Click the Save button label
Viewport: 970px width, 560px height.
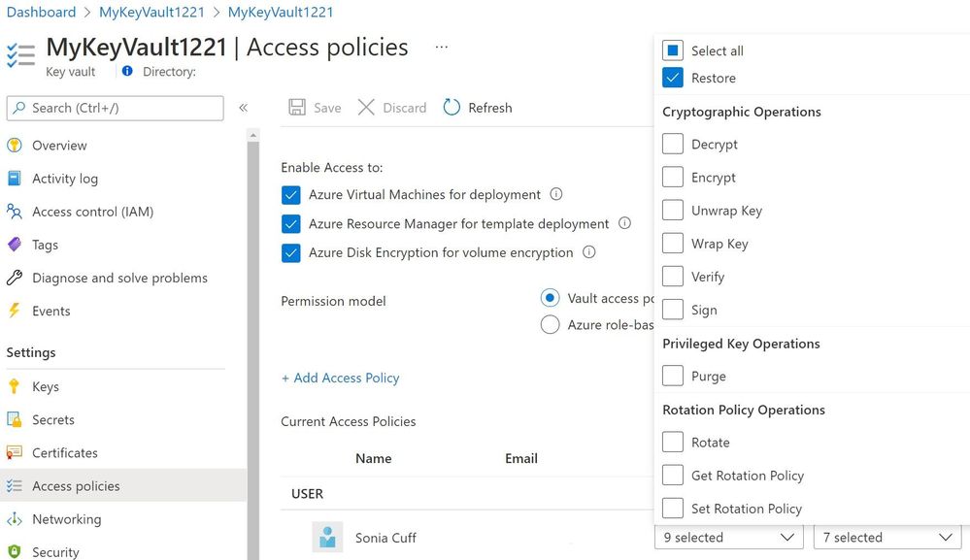(327, 108)
